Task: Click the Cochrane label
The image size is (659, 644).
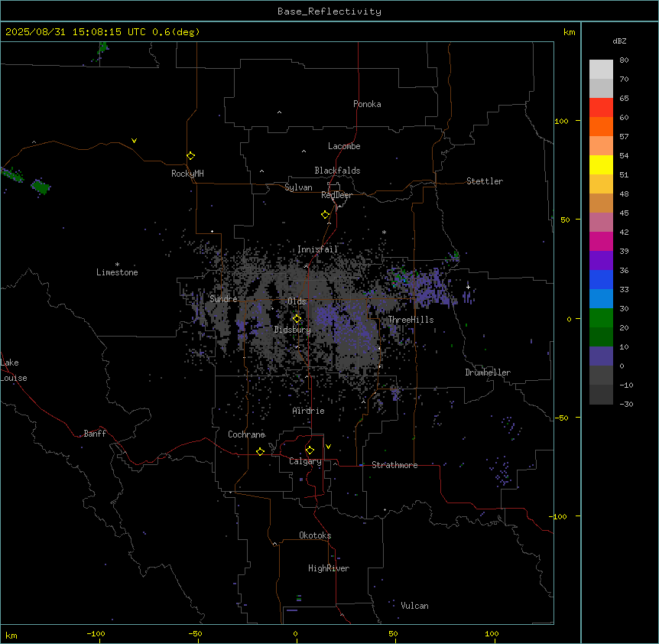Action: 246,434
